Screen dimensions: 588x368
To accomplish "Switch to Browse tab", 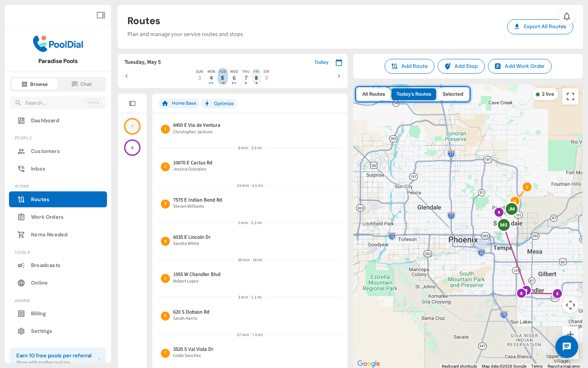I will point(34,84).
